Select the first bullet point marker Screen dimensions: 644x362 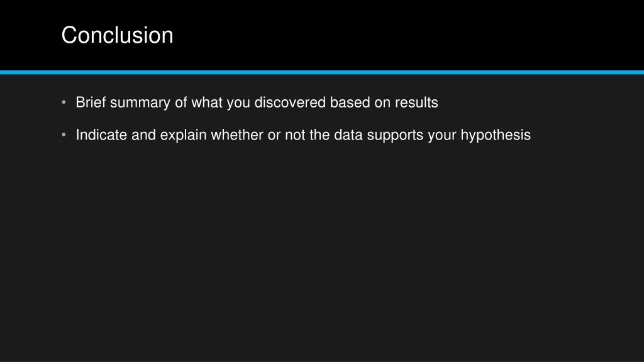[x=64, y=102]
